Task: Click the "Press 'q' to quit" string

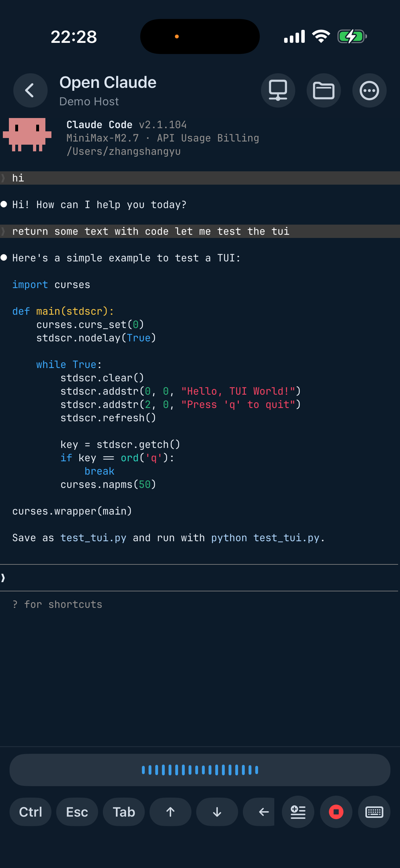Action: coord(238,404)
